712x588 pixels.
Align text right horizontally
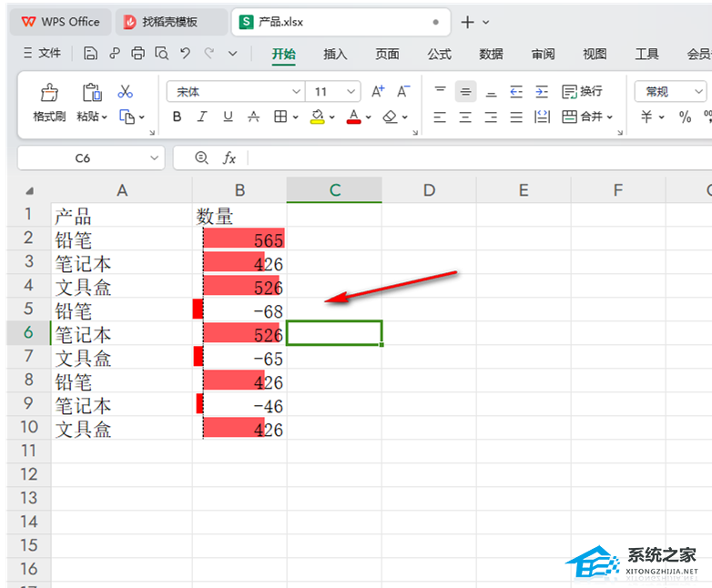pyautogui.click(x=491, y=117)
